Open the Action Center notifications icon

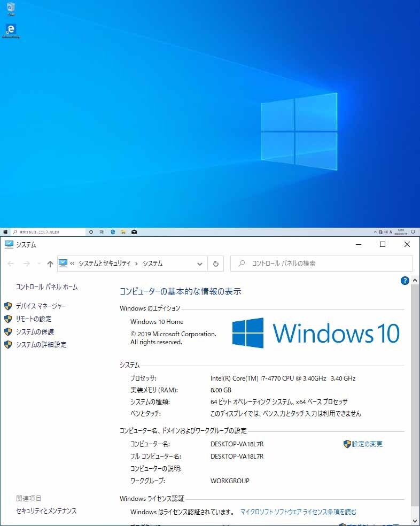(x=413, y=232)
